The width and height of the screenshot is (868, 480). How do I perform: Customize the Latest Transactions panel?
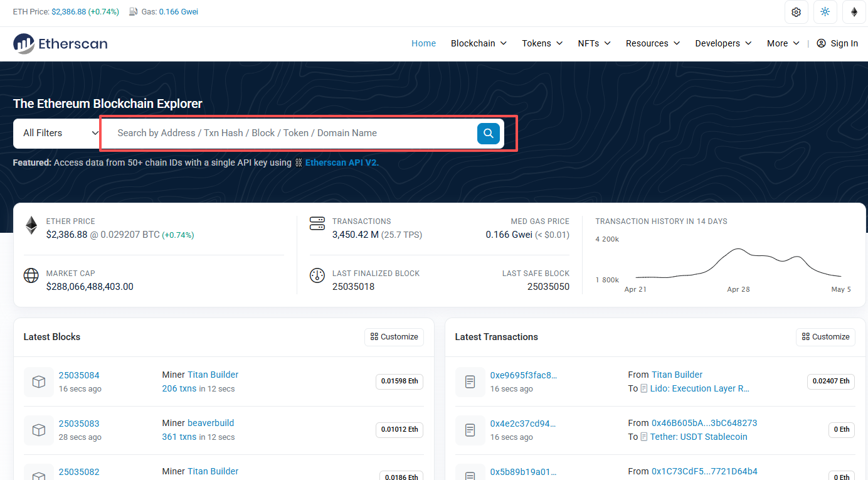pos(825,337)
